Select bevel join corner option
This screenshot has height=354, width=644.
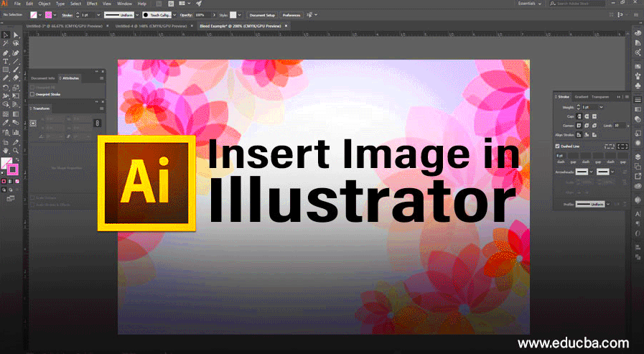pyautogui.click(x=594, y=125)
